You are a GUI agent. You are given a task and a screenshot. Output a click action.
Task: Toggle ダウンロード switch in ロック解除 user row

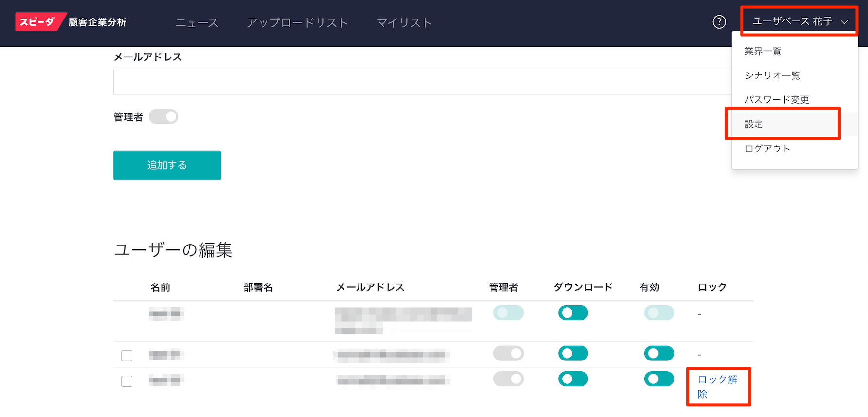pyautogui.click(x=573, y=379)
